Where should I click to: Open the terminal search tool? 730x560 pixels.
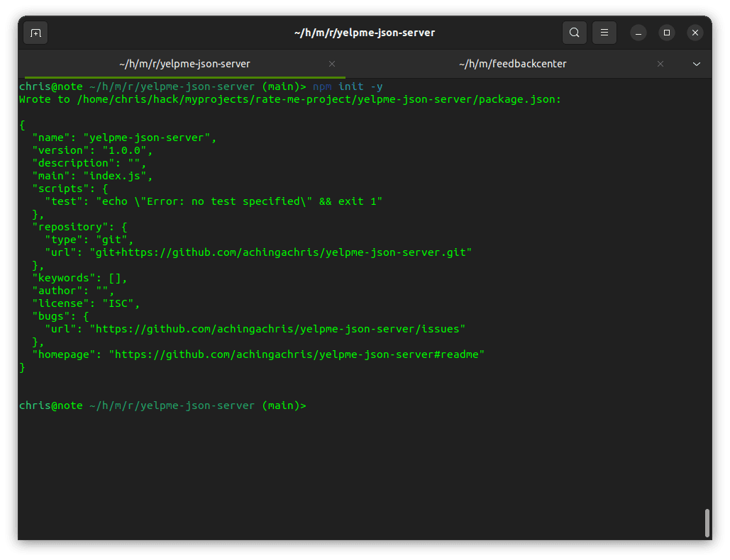tap(574, 33)
